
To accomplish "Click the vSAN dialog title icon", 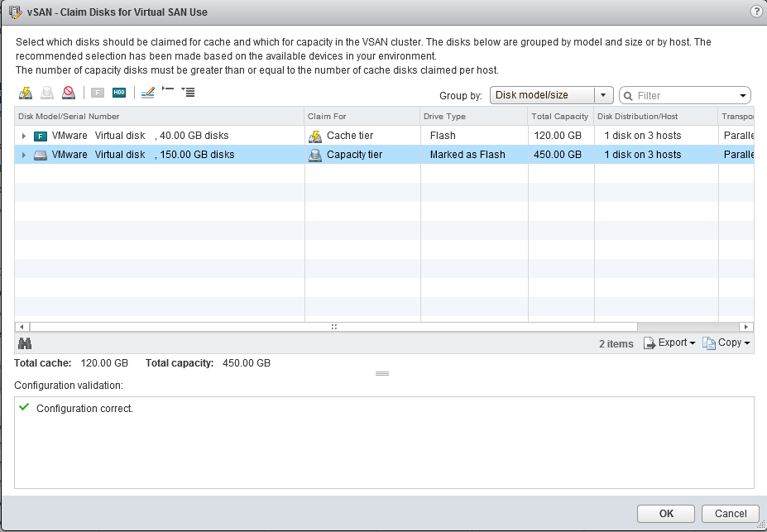I will (16, 12).
